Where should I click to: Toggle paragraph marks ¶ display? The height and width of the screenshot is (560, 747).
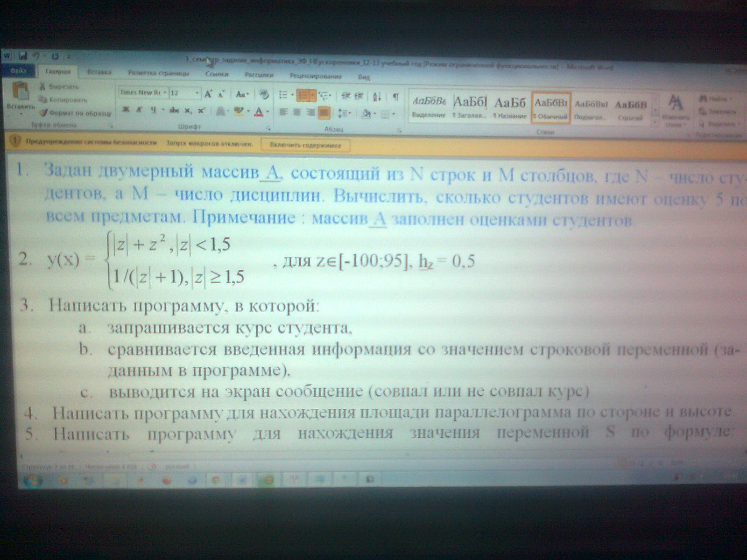pyautogui.click(x=395, y=96)
